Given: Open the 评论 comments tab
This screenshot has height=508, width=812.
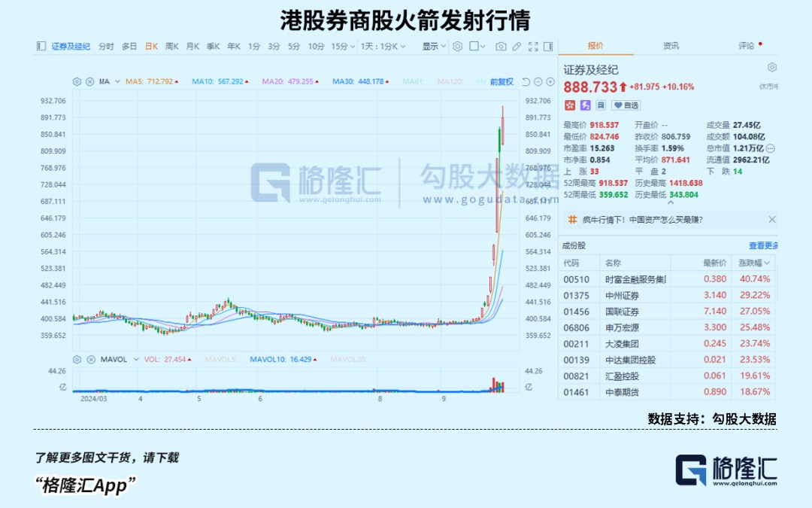Looking at the screenshot, I should (x=747, y=46).
